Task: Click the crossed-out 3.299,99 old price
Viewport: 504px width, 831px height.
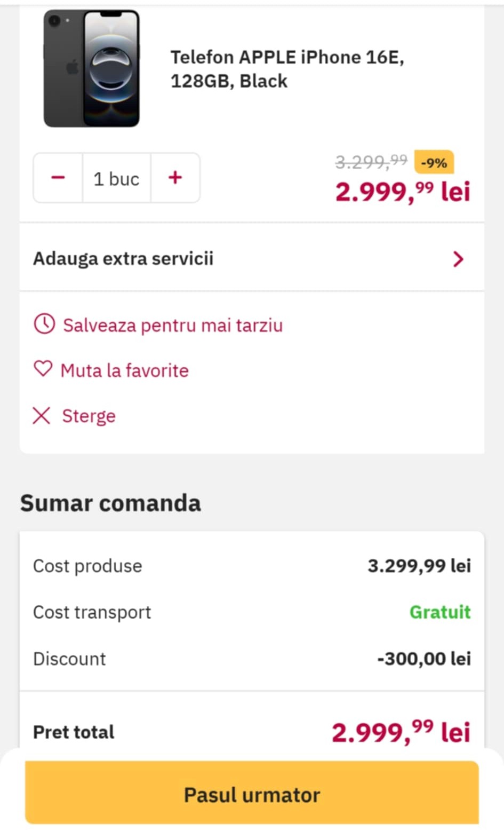Action: tap(371, 161)
